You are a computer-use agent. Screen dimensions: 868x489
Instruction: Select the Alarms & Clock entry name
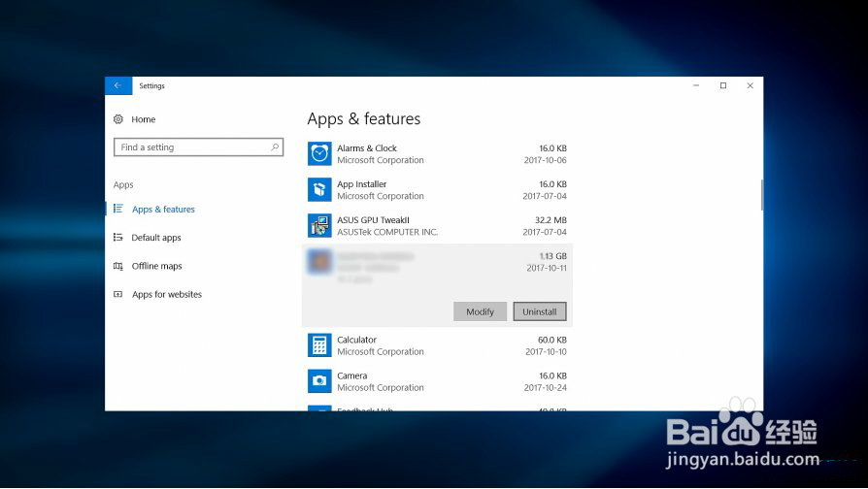(x=367, y=148)
